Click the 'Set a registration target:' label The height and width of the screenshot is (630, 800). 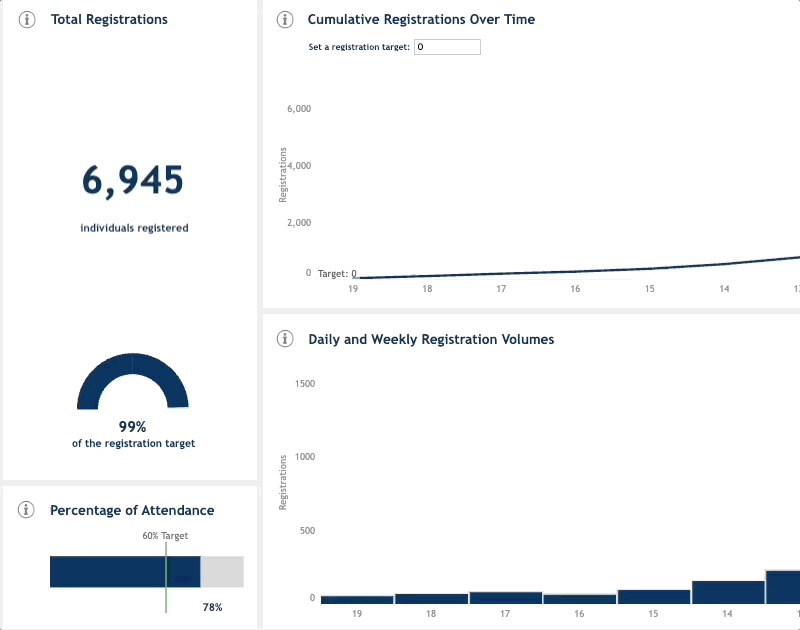[x=359, y=47]
